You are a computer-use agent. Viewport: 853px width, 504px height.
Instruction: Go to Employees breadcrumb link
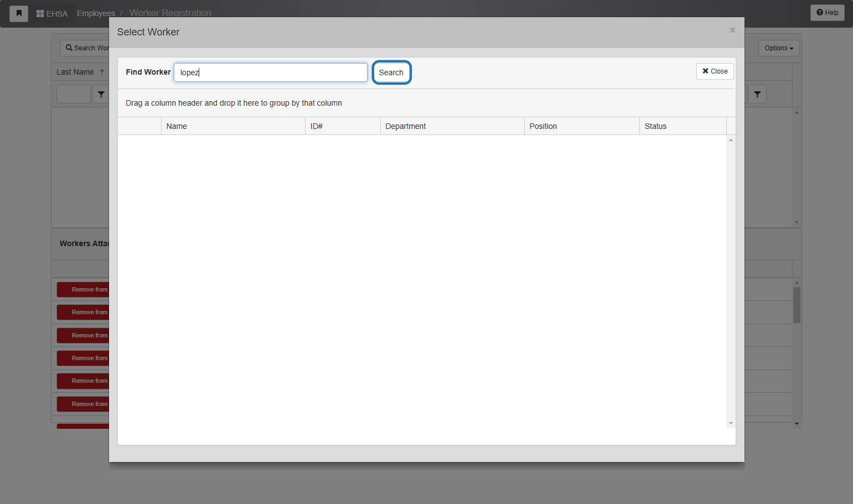click(96, 13)
